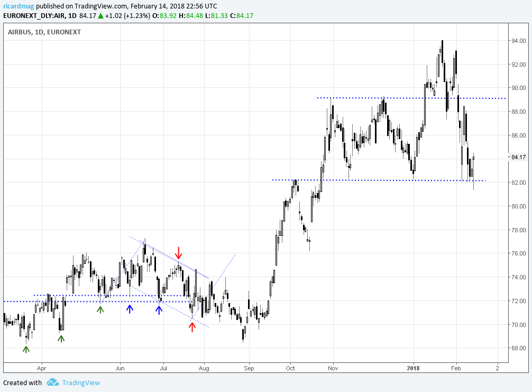This screenshot has height=392, width=532.
Task: Click the Jun time axis label
Action: [120, 368]
